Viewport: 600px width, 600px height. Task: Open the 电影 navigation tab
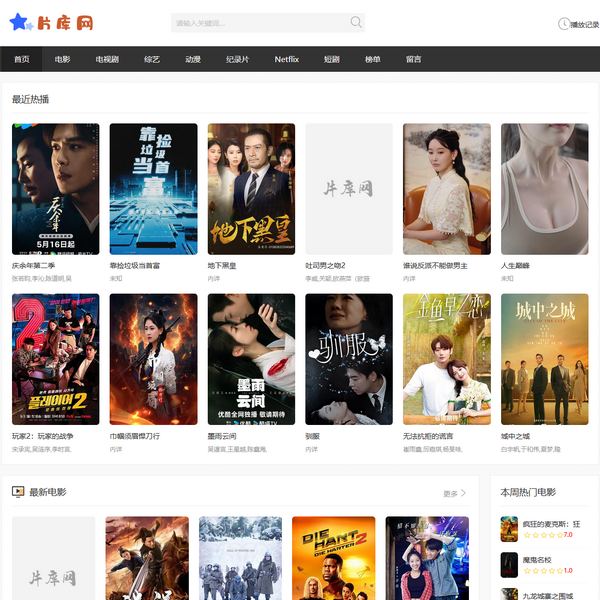tap(63, 60)
